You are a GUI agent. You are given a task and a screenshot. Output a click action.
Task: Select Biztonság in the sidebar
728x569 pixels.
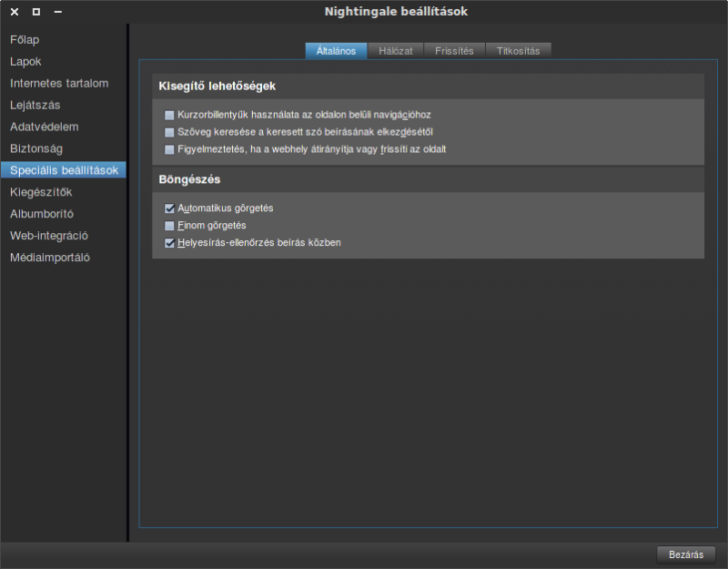[63, 149]
